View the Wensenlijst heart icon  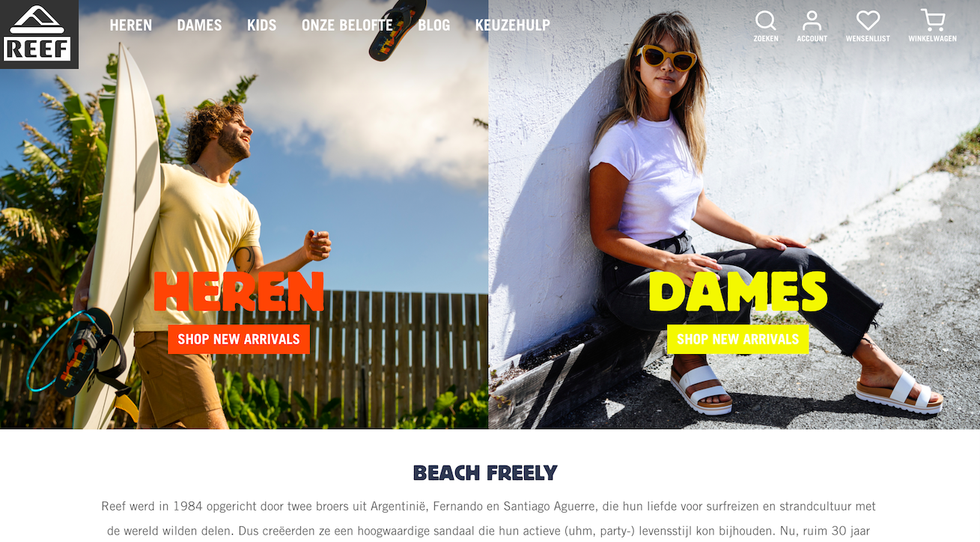868,20
